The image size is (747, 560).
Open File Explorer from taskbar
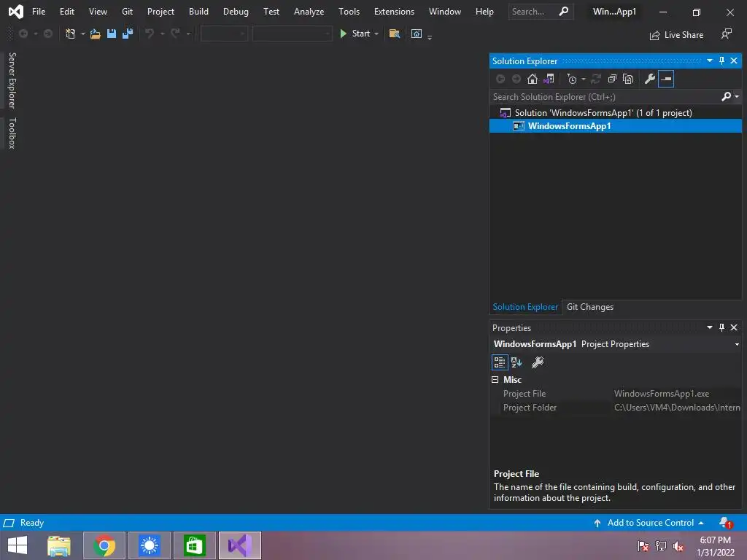[59, 545]
